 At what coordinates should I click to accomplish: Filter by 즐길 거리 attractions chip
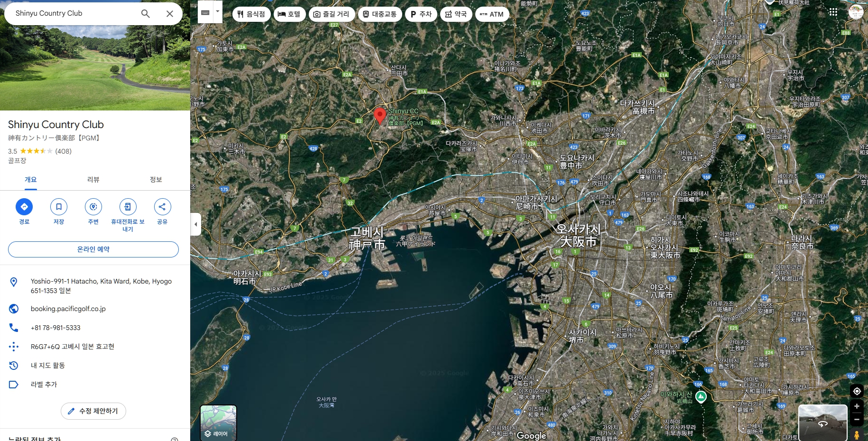click(x=332, y=14)
